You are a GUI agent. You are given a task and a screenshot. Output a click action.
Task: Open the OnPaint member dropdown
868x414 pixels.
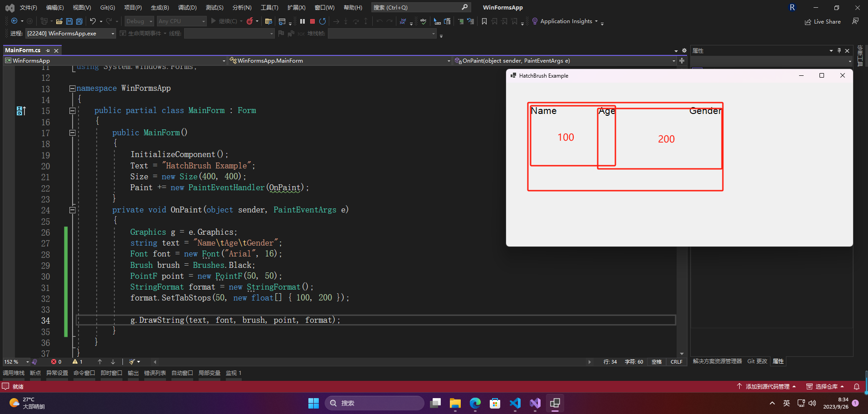(565, 61)
